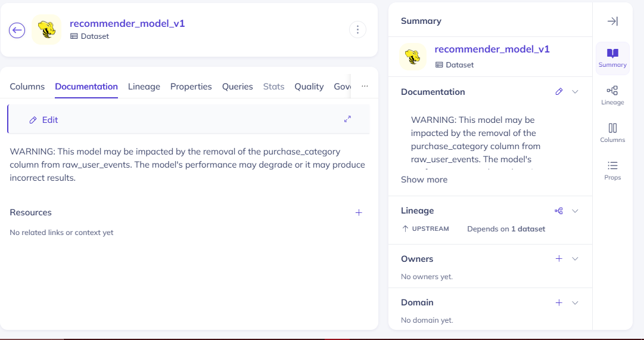Add a domain with the plus icon
The width and height of the screenshot is (644, 340).
pyautogui.click(x=559, y=302)
